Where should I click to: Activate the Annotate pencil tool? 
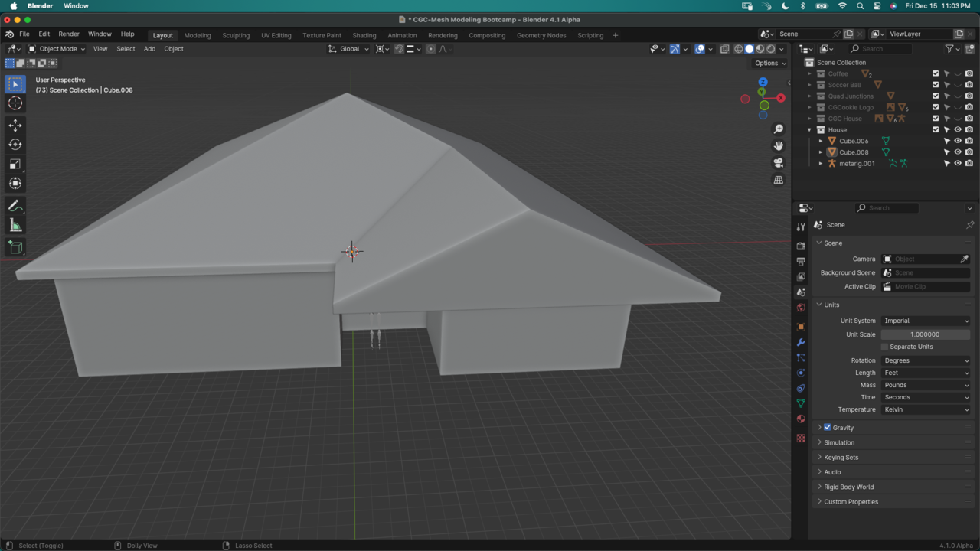(15, 206)
